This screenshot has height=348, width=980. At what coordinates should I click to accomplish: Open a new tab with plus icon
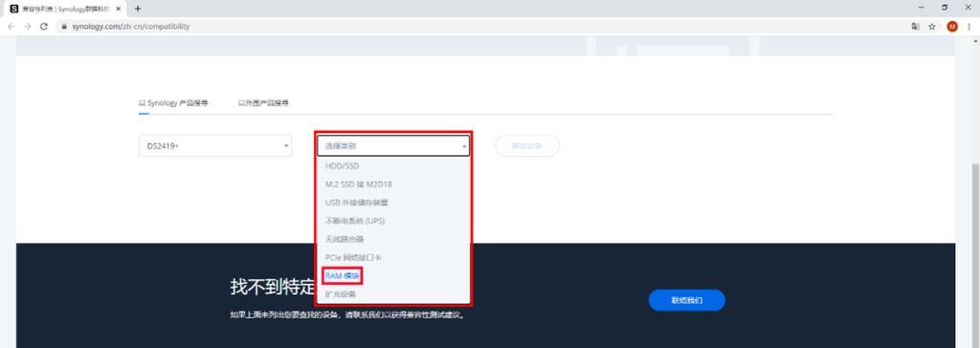pyautogui.click(x=138, y=9)
